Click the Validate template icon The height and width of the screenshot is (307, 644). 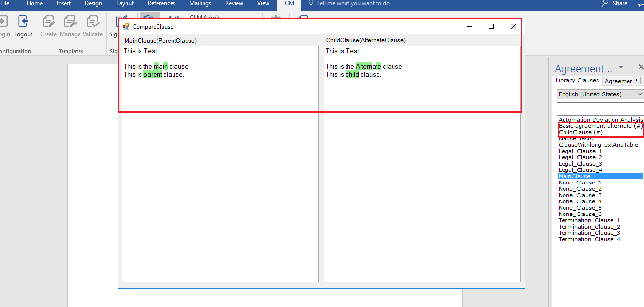click(x=93, y=22)
